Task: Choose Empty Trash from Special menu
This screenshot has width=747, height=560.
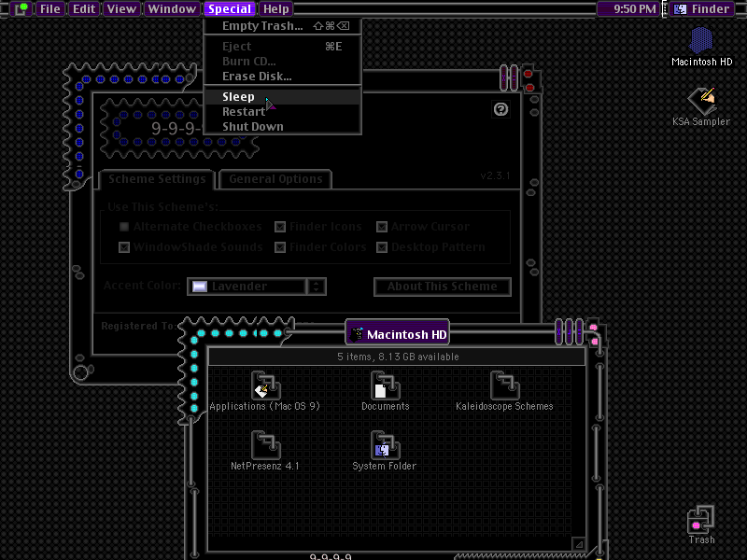Action: coord(283,26)
